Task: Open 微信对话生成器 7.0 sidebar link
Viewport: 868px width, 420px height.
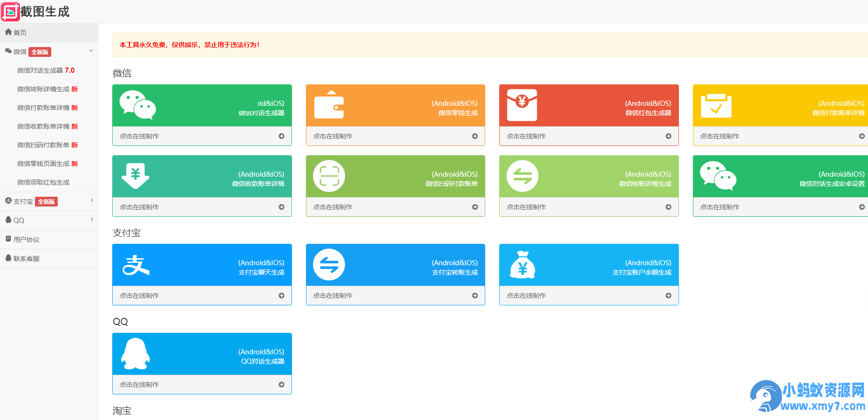Action: (x=46, y=70)
